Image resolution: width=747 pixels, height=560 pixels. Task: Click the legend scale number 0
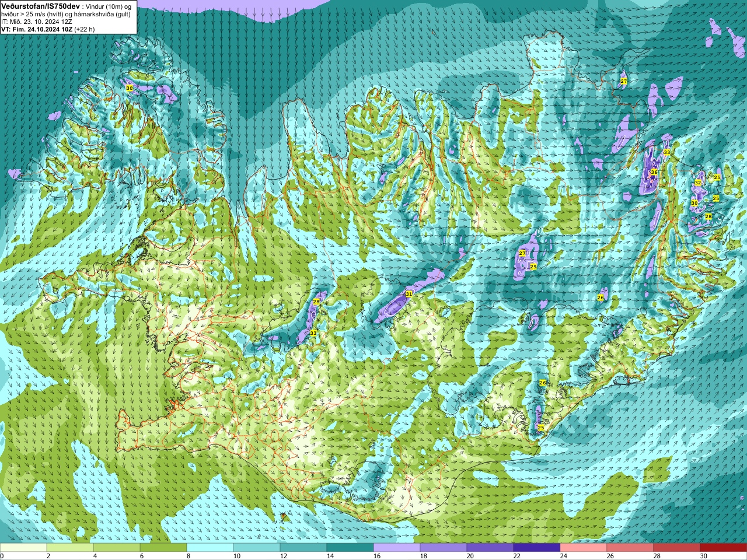click(2, 556)
